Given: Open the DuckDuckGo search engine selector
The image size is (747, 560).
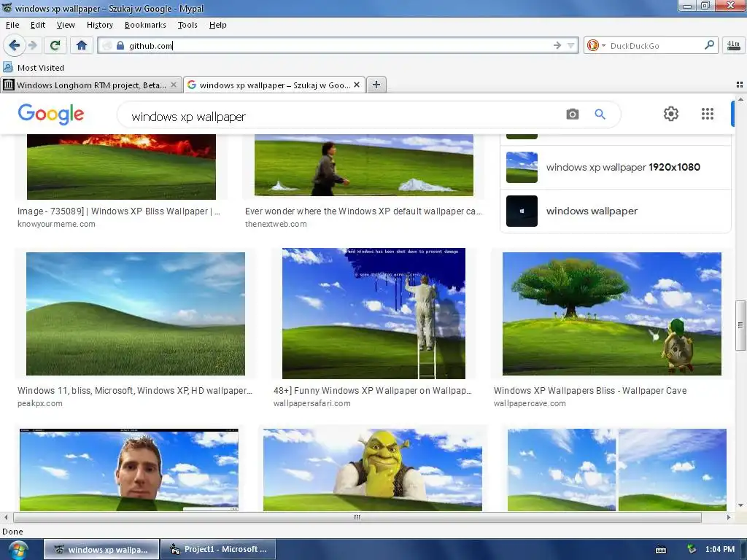Looking at the screenshot, I should coord(595,46).
